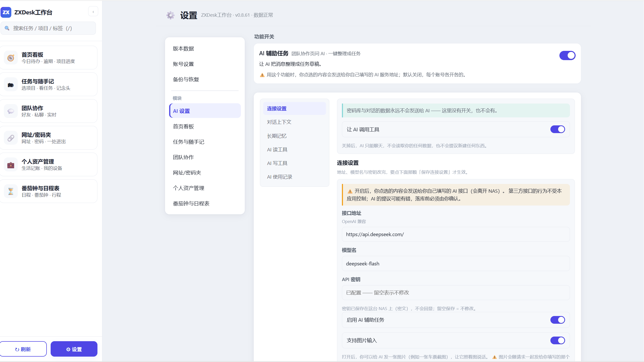
Task: Toggle the 启用 AI 辅助任务 switch
Action: click(x=557, y=320)
